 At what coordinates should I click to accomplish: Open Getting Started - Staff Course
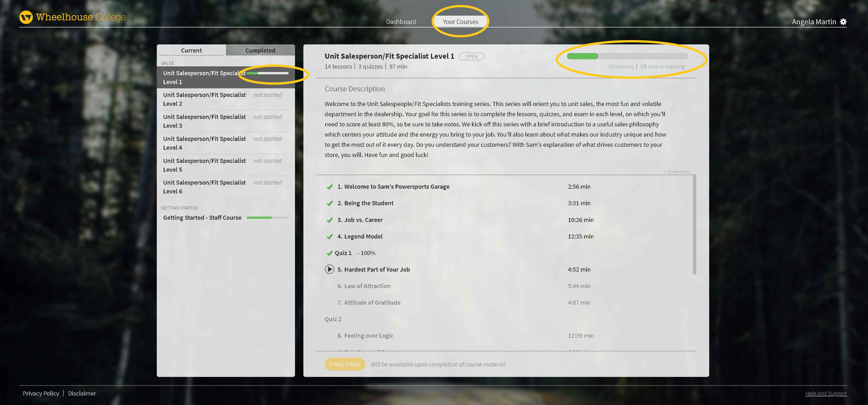tap(202, 218)
